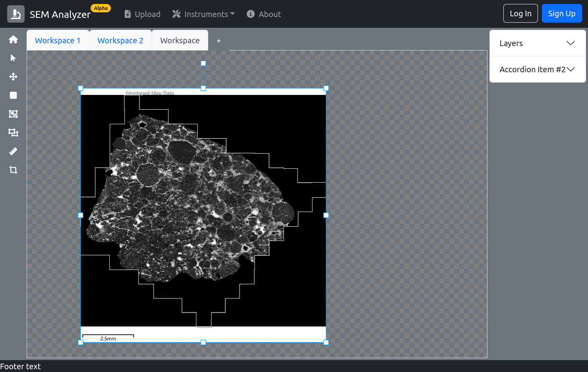
Task: Click the Sign Up button
Action: click(562, 13)
